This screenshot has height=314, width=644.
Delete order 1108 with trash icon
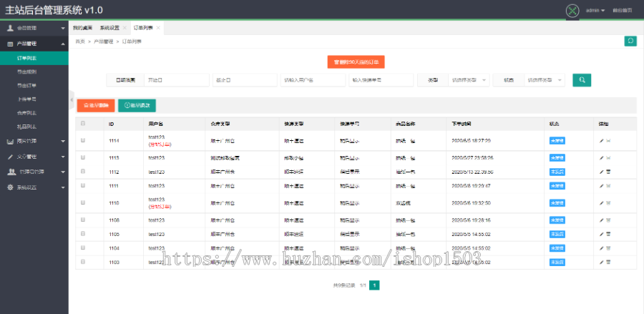(x=608, y=220)
